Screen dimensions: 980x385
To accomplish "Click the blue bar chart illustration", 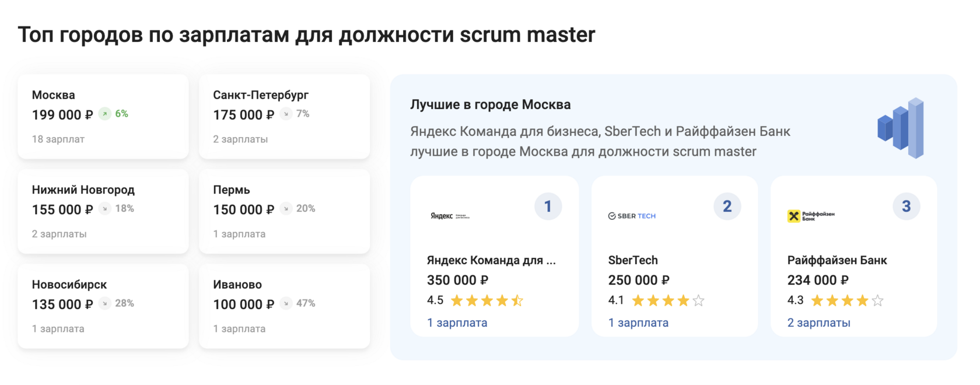I will click(901, 128).
